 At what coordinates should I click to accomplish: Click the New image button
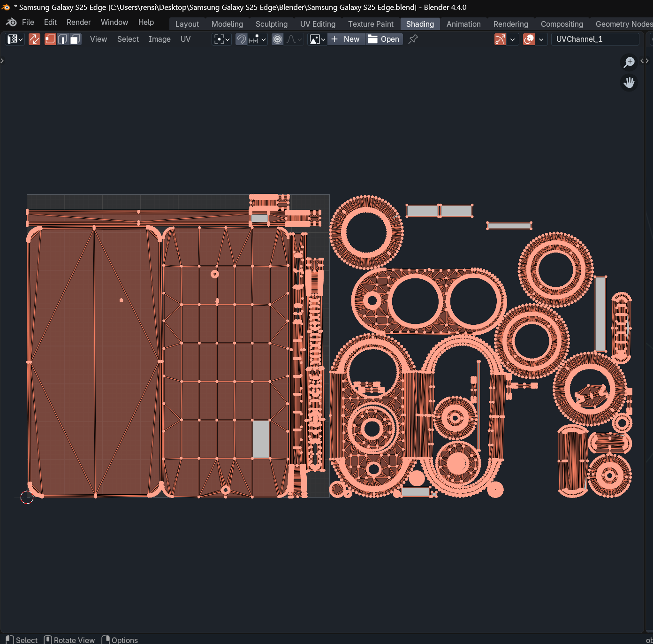[346, 39]
